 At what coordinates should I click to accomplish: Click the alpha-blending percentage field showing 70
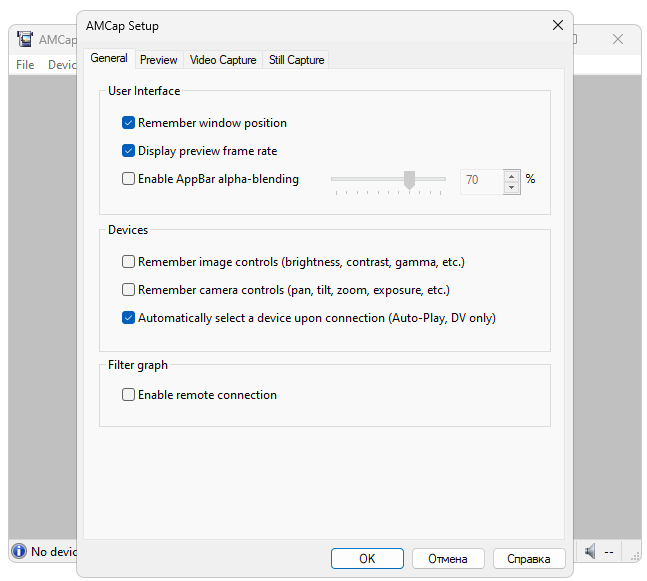[x=482, y=180]
